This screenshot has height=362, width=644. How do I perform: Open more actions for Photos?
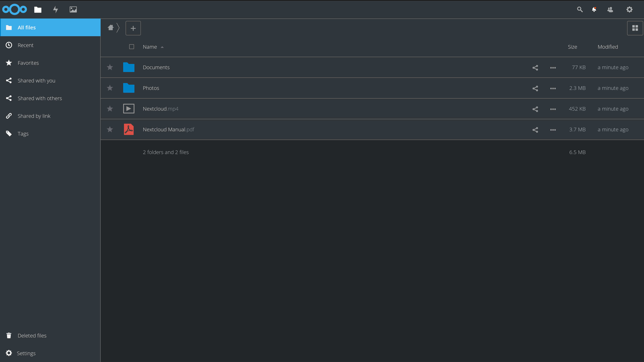[553, 88]
